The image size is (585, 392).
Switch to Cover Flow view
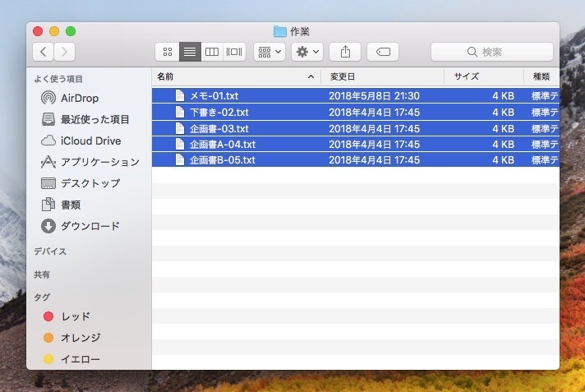234,52
